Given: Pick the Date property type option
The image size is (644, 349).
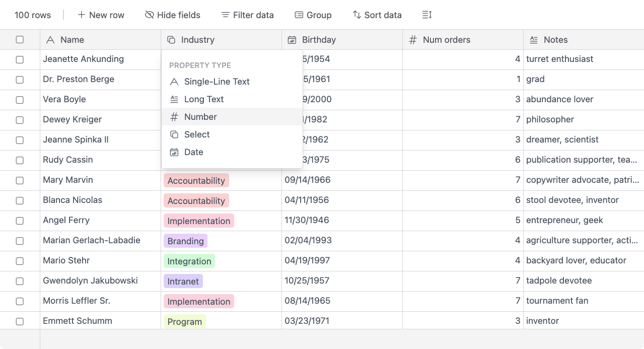Looking at the screenshot, I should tap(193, 152).
